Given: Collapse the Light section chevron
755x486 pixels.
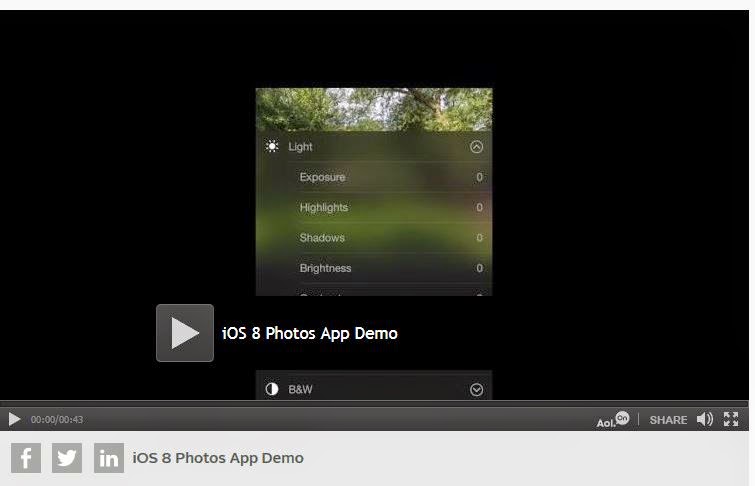Looking at the screenshot, I should (x=476, y=147).
